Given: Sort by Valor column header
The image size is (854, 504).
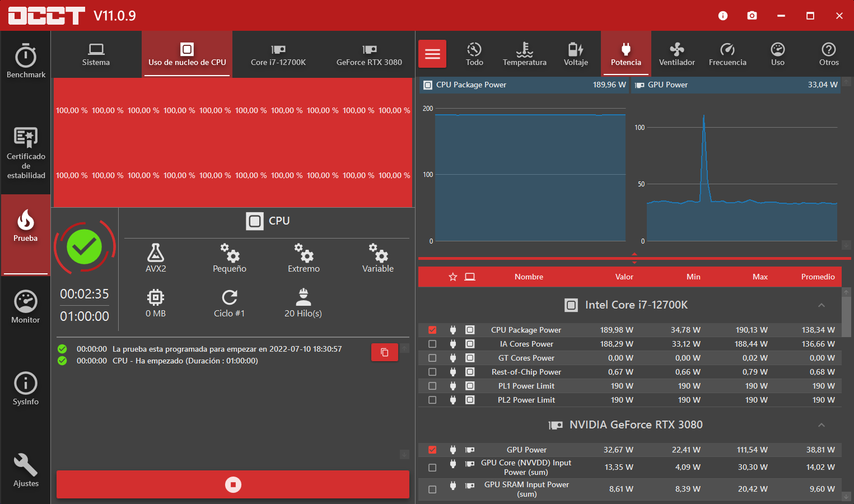Looking at the screenshot, I should (x=624, y=277).
